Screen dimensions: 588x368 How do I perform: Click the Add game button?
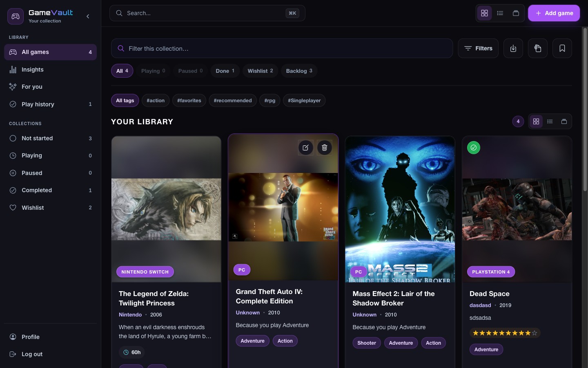[554, 13]
